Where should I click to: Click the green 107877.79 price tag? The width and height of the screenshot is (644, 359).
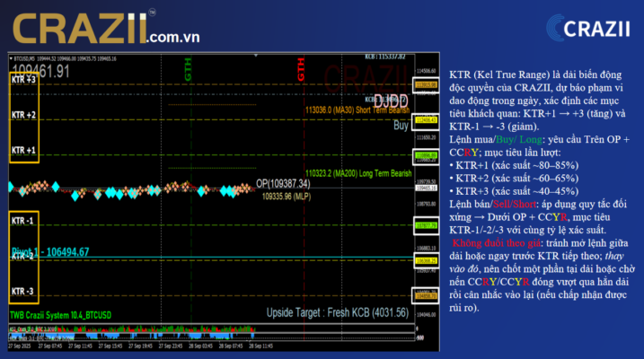coord(427,225)
